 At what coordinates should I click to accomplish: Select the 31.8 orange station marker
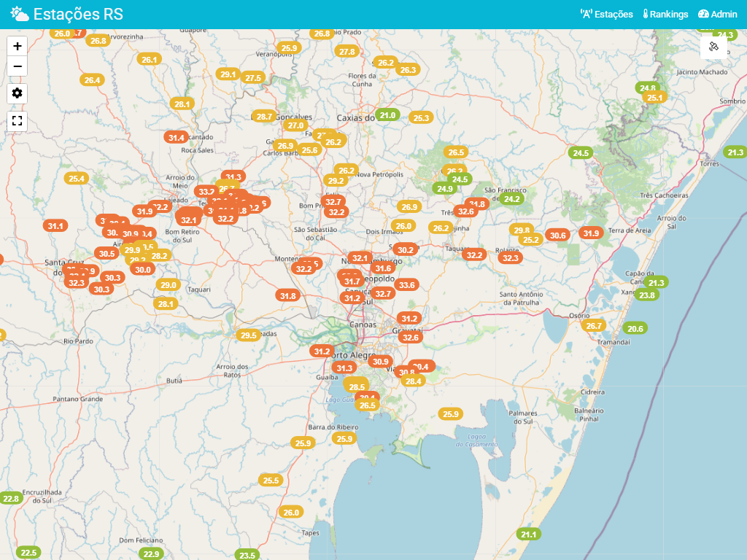click(x=288, y=295)
